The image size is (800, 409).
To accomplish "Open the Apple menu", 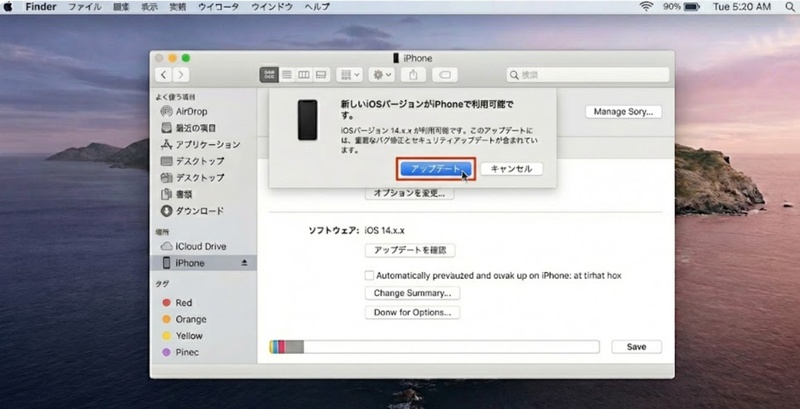I will coord(8,7).
